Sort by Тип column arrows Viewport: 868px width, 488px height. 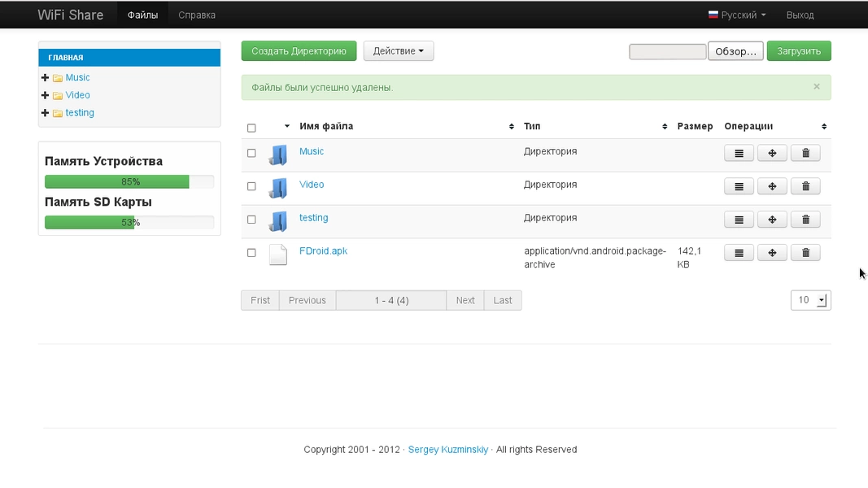665,127
